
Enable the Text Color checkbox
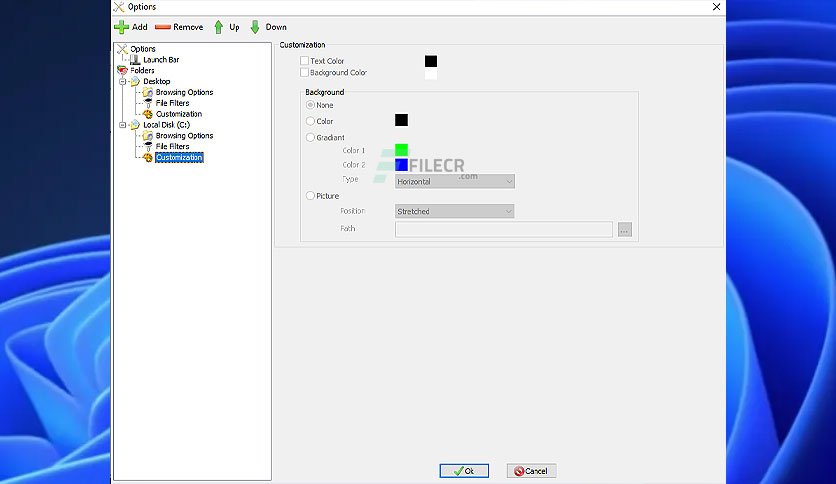[304, 61]
